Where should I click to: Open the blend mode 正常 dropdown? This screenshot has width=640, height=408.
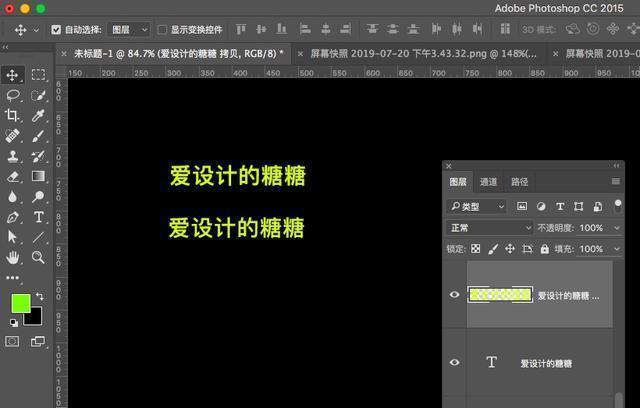[490, 228]
